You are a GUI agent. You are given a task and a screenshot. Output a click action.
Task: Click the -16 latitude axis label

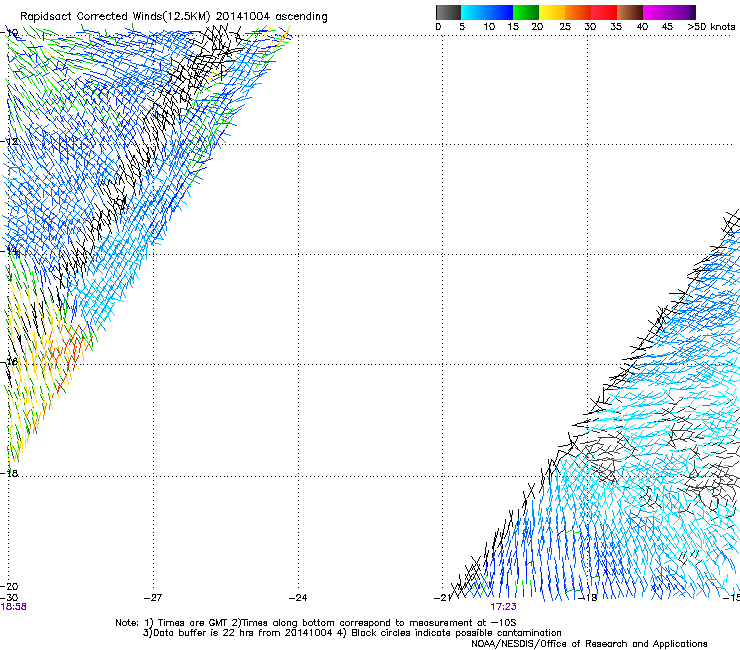tap(9, 362)
